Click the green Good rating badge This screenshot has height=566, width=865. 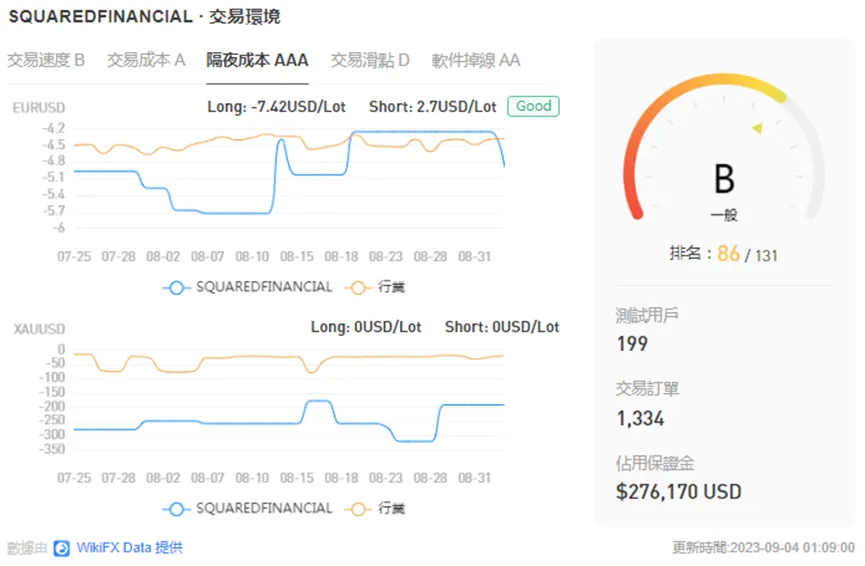(x=533, y=106)
